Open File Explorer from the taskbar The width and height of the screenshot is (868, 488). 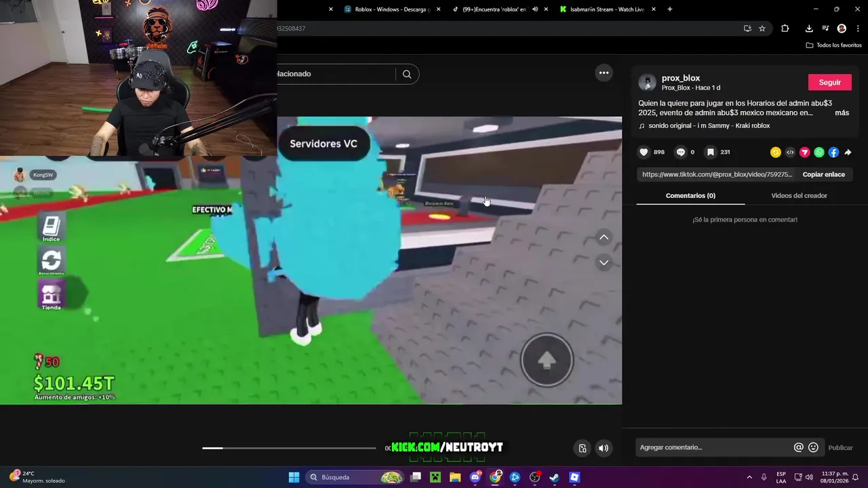click(x=455, y=477)
